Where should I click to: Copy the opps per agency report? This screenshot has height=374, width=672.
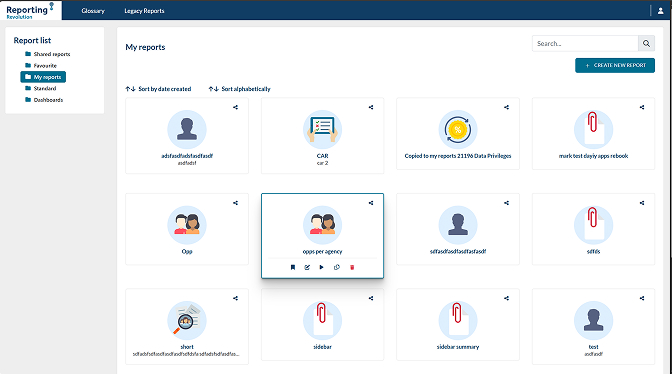pyautogui.click(x=337, y=267)
